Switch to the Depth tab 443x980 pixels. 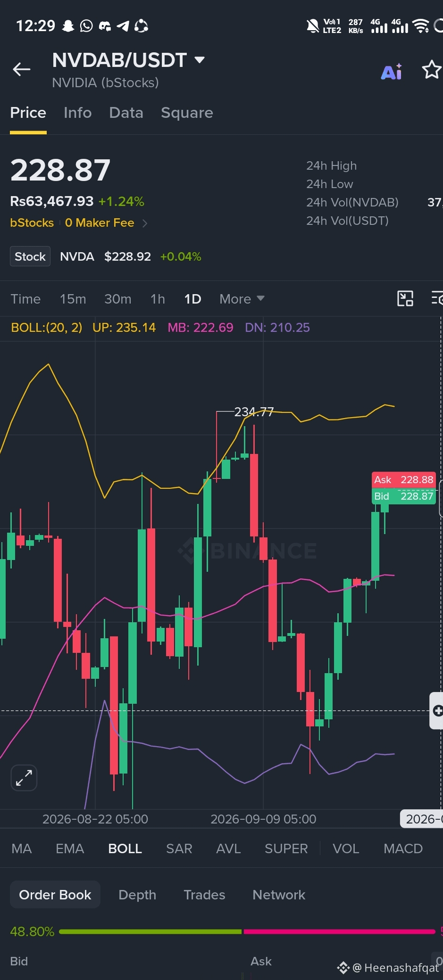(x=137, y=895)
